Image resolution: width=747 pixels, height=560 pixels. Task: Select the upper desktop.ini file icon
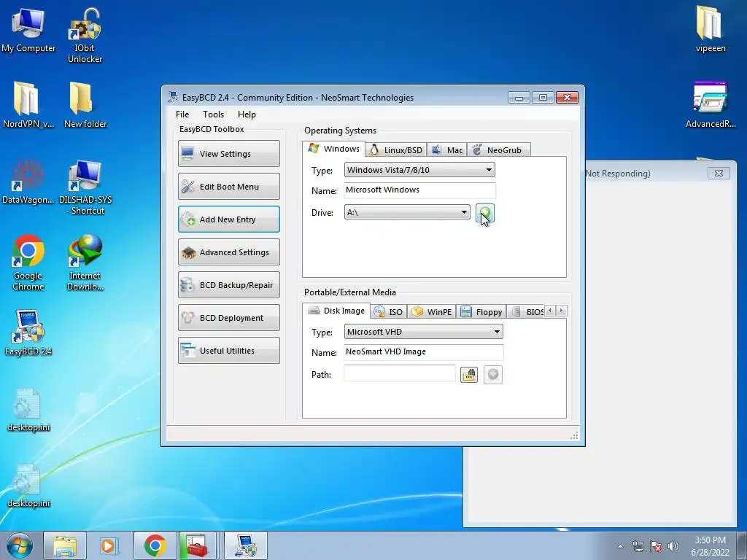tap(28, 410)
